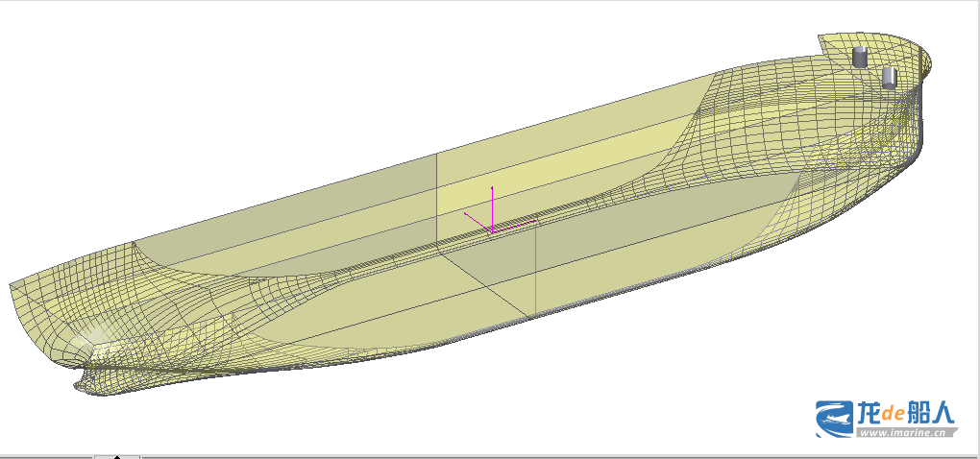The image size is (980, 459).
Task: Click the blue ship logo icon
Action: 835,418
